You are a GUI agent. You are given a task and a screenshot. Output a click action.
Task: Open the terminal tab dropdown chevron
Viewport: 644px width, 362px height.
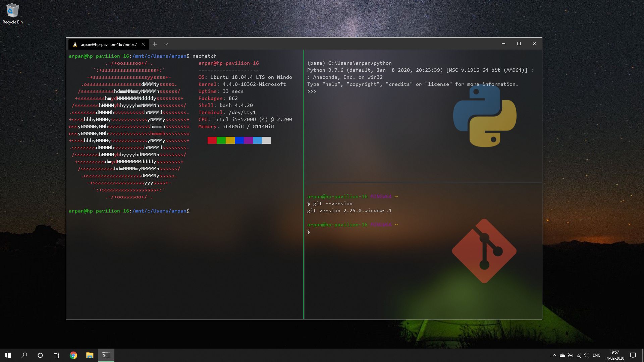pyautogui.click(x=166, y=44)
